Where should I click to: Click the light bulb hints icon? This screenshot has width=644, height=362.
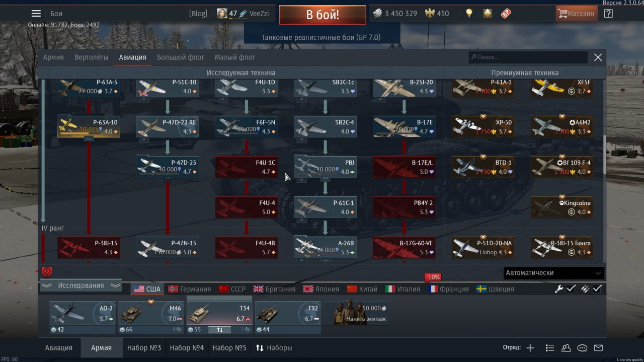tap(469, 14)
